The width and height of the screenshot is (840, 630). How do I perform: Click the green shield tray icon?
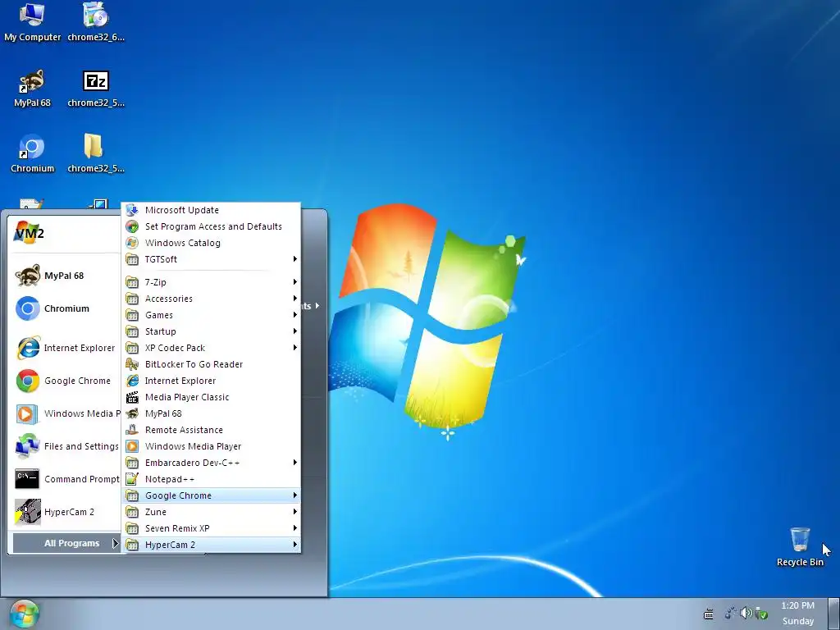pos(761,614)
